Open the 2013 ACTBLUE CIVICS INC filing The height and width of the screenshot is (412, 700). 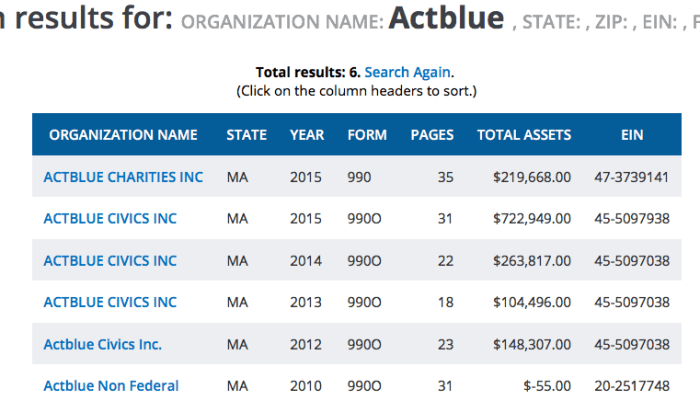pos(110,303)
